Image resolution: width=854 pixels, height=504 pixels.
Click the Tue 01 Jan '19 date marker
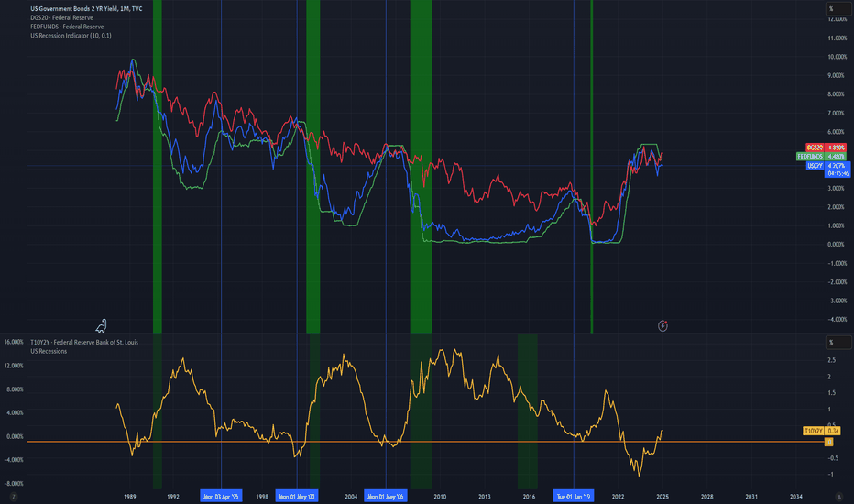pyautogui.click(x=574, y=497)
